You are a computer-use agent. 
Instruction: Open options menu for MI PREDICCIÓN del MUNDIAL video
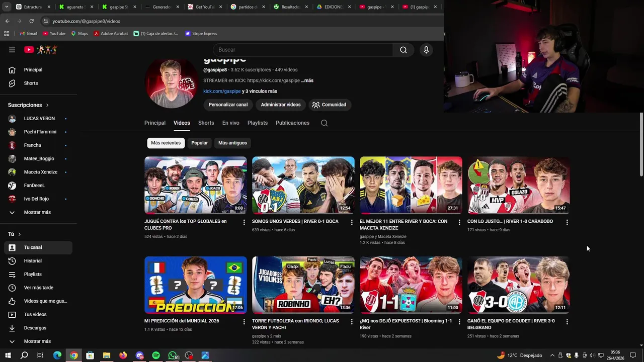coord(244,322)
